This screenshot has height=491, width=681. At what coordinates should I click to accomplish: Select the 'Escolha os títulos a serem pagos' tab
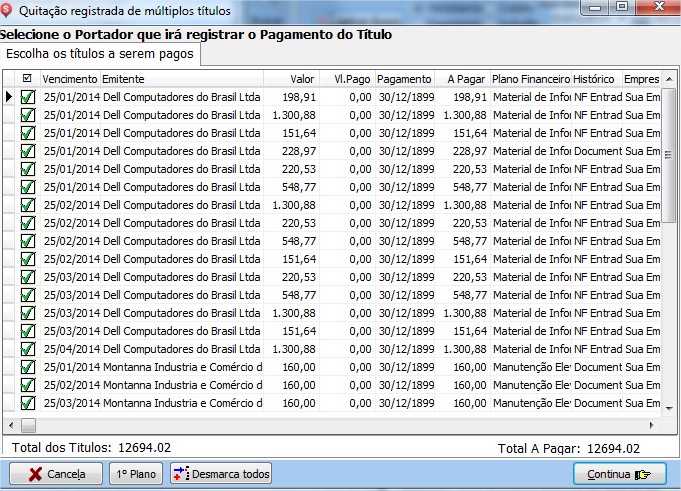coord(100,55)
